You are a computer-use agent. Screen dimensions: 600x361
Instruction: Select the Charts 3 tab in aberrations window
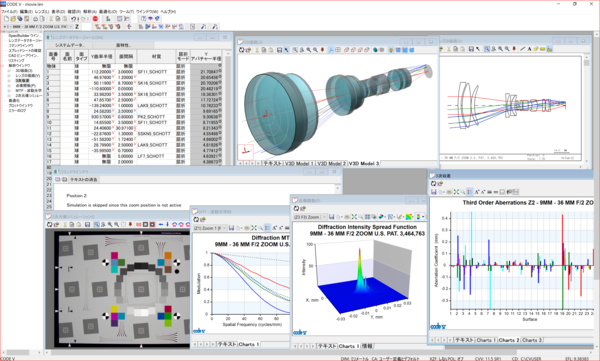pyautogui.click(x=532, y=340)
